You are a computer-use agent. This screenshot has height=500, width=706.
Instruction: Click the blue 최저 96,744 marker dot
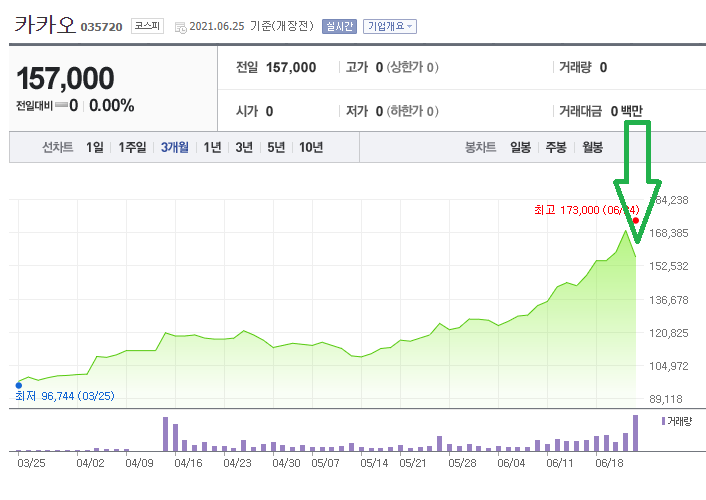tap(18, 385)
